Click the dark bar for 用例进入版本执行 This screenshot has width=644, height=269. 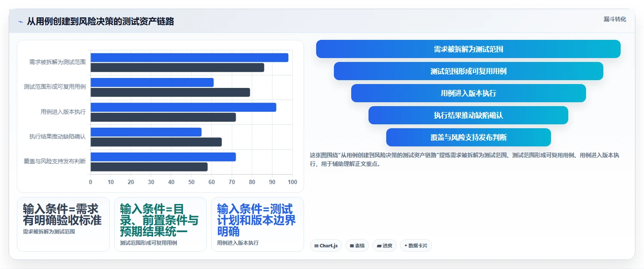click(163, 117)
